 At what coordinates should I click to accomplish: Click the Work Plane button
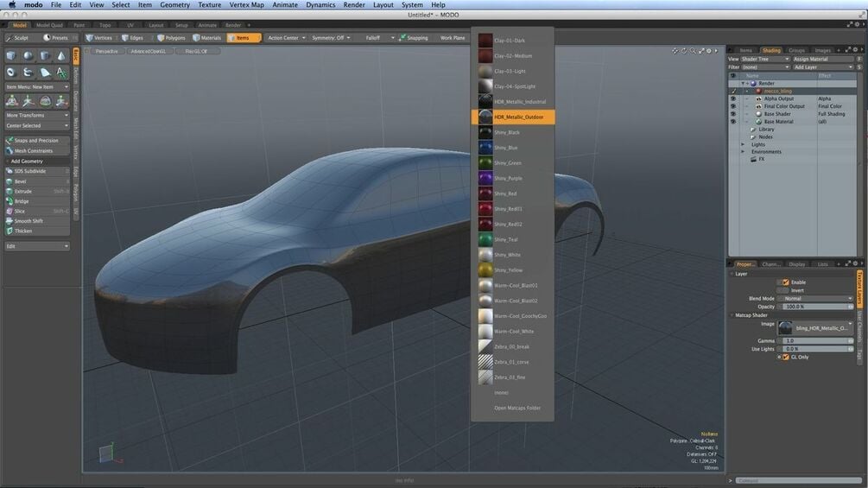point(453,38)
